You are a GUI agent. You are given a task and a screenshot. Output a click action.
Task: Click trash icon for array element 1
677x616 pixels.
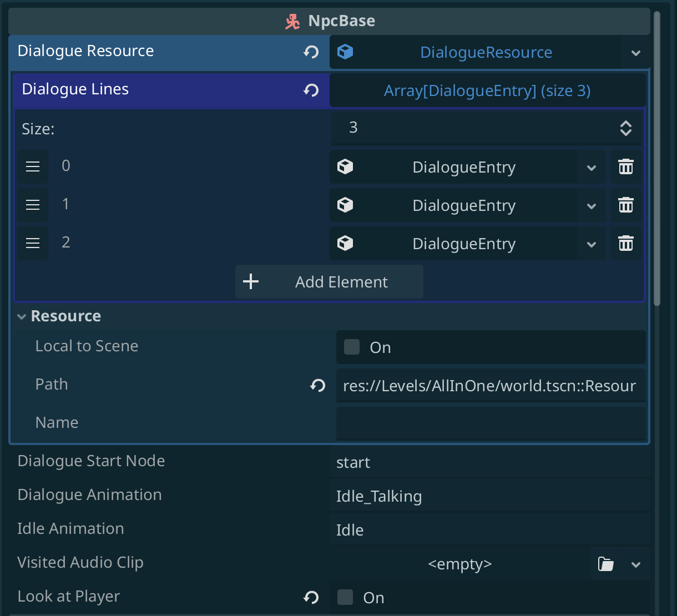(626, 205)
